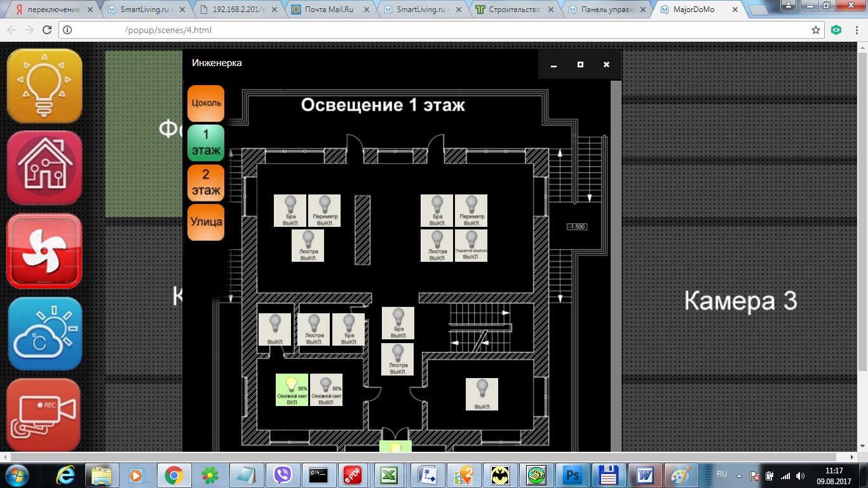Switch to the Почта Mail.Ru browser tab
This screenshot has height=488, width=868.
point(330,10)
